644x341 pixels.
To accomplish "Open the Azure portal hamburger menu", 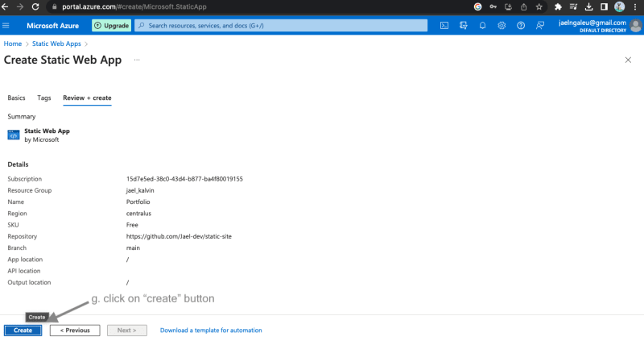I will point(6,26).
